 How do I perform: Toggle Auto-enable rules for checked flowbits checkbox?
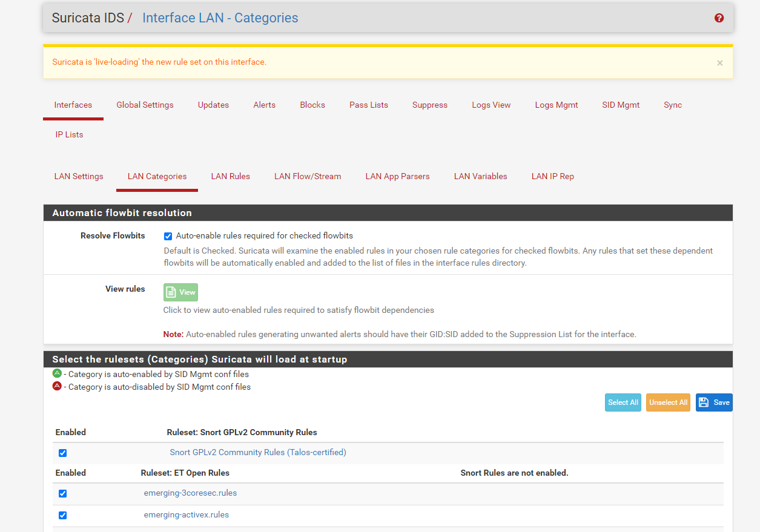point(168,236)
